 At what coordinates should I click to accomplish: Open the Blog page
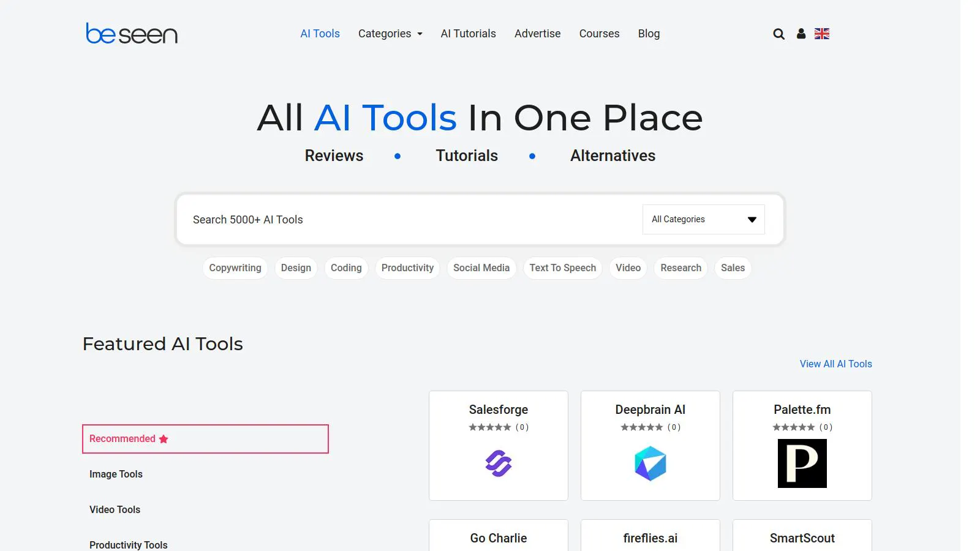649,34
